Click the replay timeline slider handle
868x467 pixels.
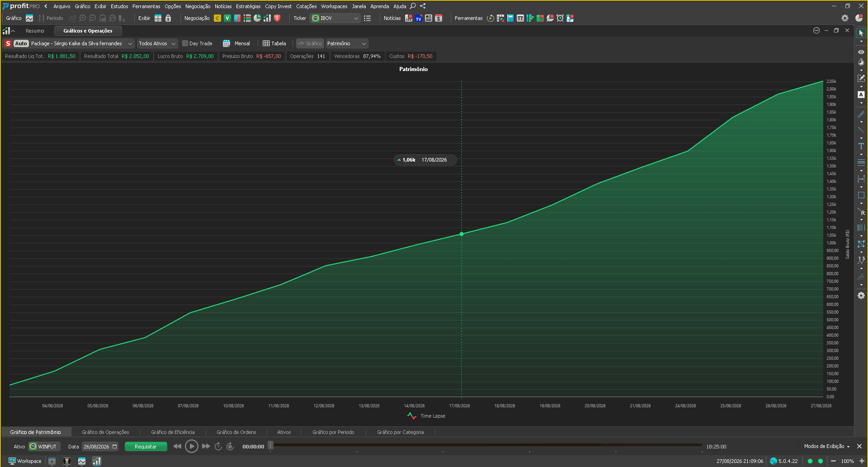(x=270, y=445)
